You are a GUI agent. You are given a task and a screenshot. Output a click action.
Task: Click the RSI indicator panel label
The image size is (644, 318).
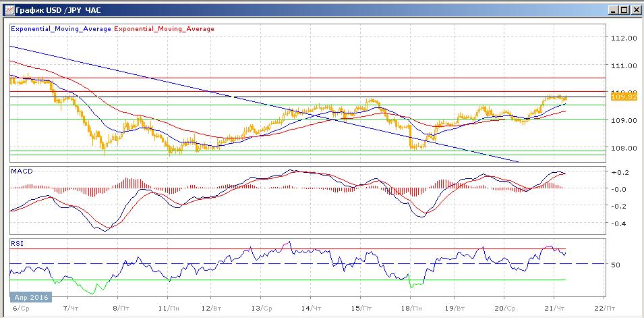[16, 241]
